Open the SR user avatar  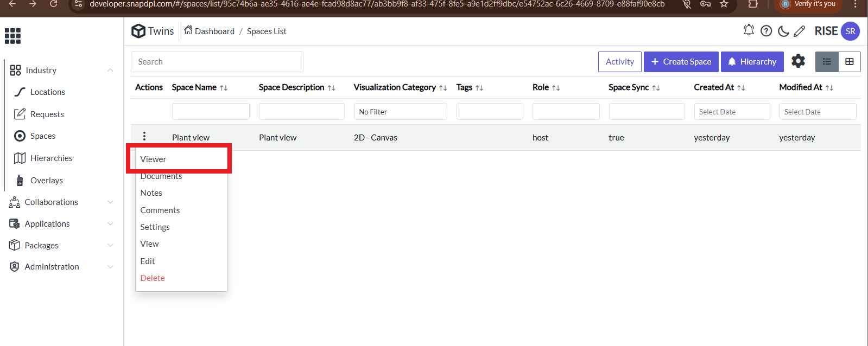tap(850, 31)
